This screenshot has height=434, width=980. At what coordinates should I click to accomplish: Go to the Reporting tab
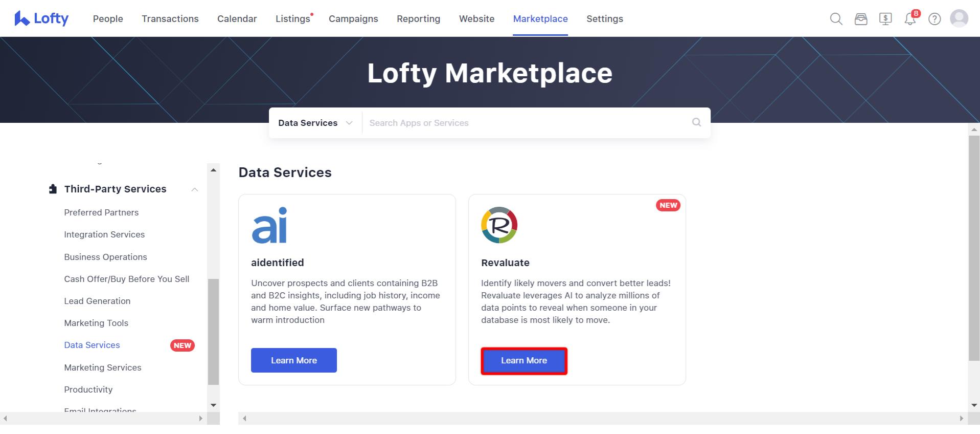418,19
